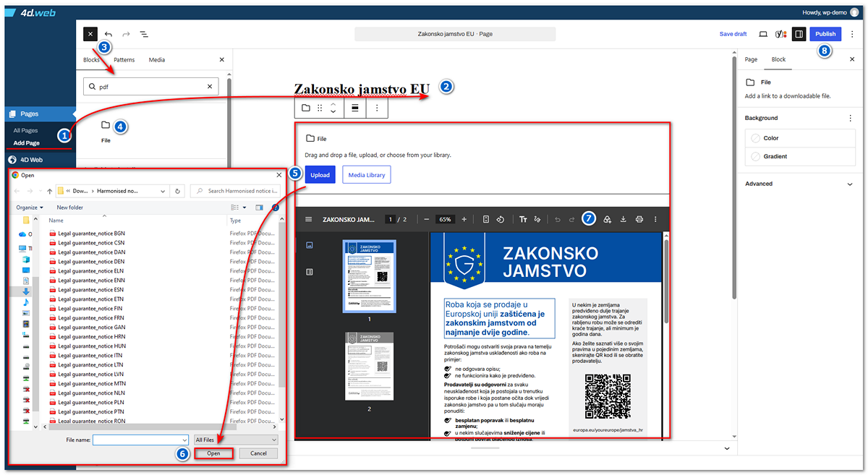Undo the last editor change

[109, 34]
